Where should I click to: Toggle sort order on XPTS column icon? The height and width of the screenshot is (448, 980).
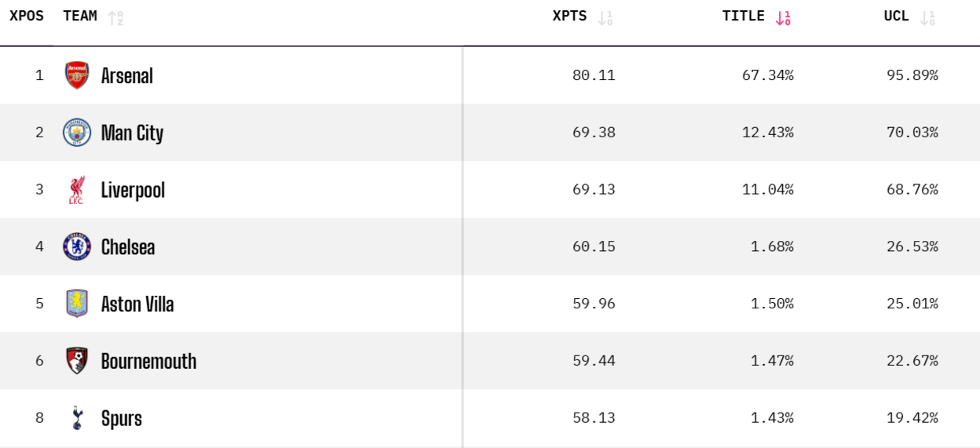click(605, 17)
